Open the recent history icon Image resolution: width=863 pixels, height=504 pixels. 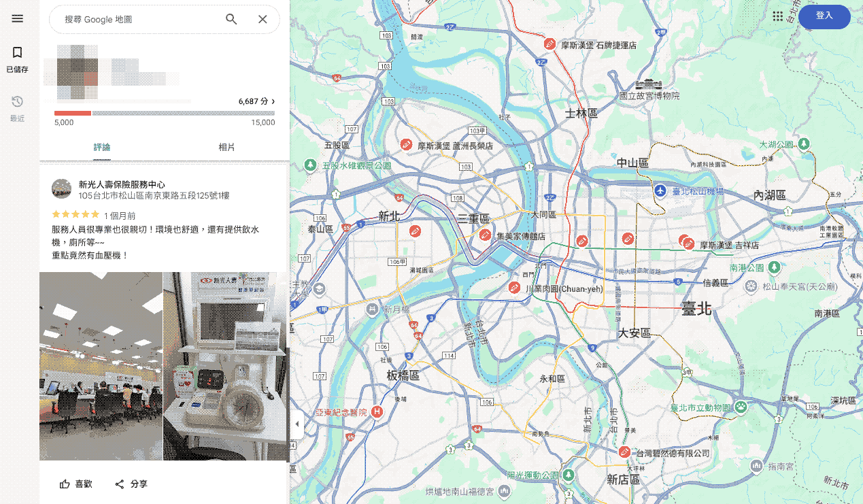click(18, 102)
